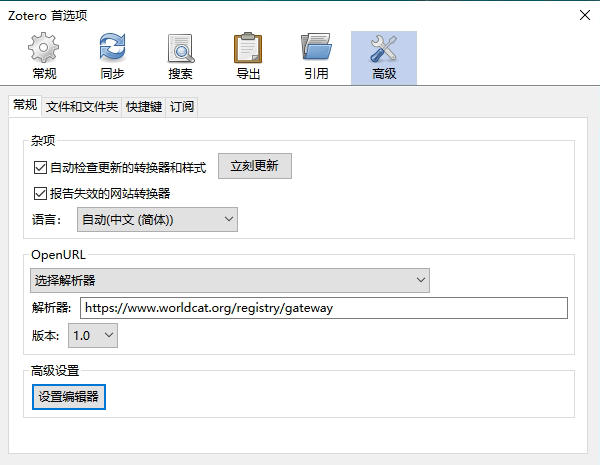This screenshot has height=465, width=600.
Task: Switch to the 文件和文件夹 tab
Action: point(82,106)
